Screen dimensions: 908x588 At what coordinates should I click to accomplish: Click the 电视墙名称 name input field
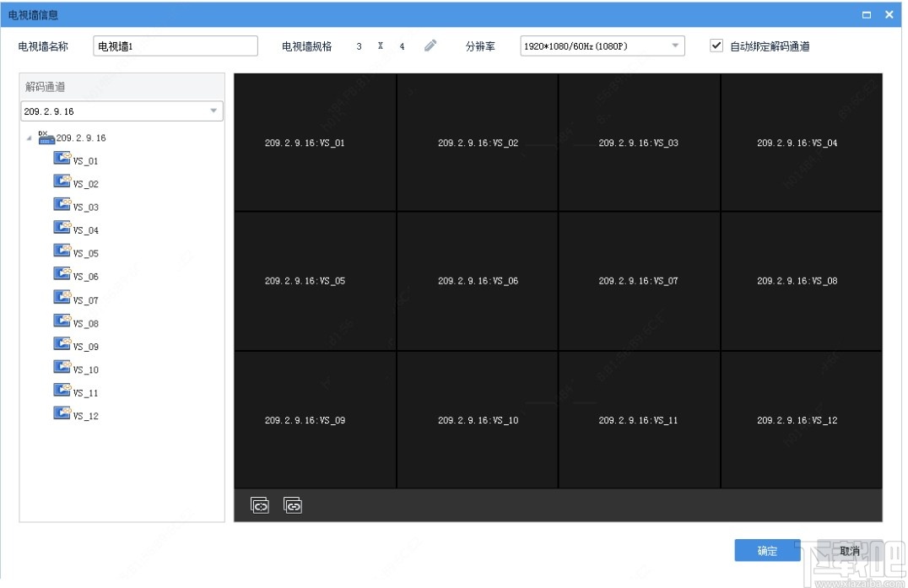(x=175, y=45)
